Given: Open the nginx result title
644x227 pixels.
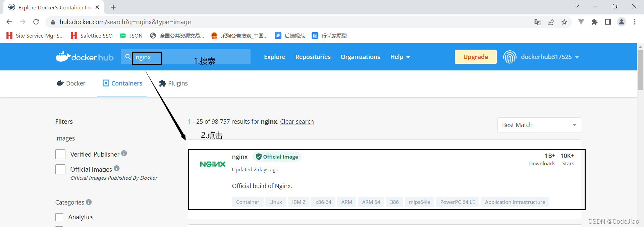Looking at the screenshot, I should click(240, 157).
